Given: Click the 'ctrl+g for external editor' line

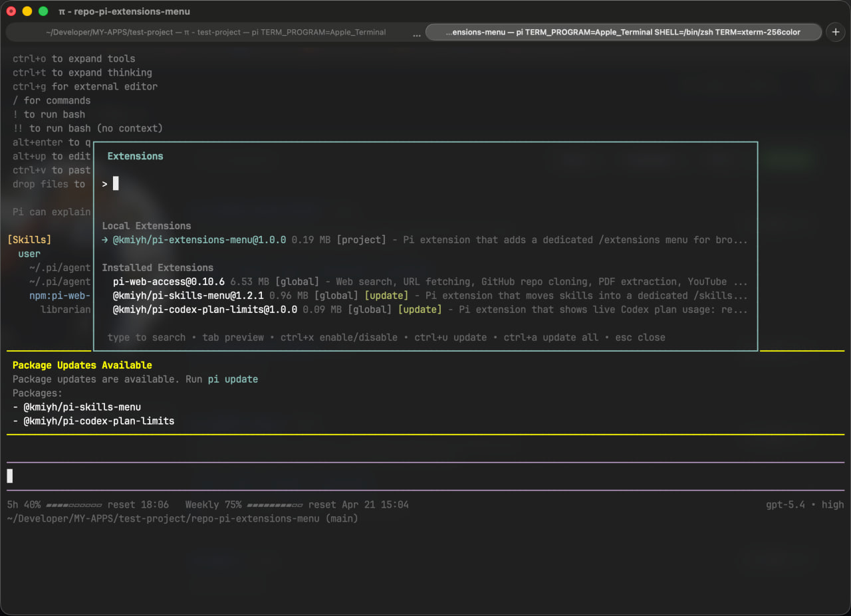Looking at the screenshot, I should click(x=85, y=86).
